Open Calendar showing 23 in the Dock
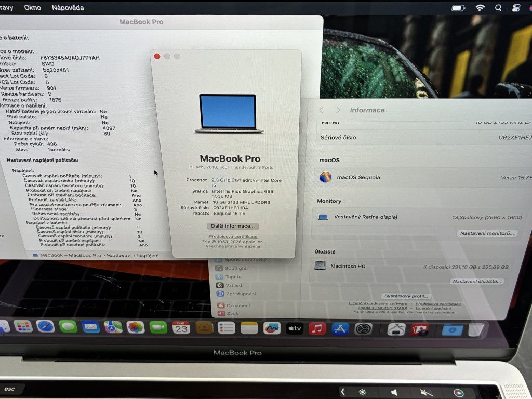The width and height of the screenshot is (532, 399). (x=181, y=328)
